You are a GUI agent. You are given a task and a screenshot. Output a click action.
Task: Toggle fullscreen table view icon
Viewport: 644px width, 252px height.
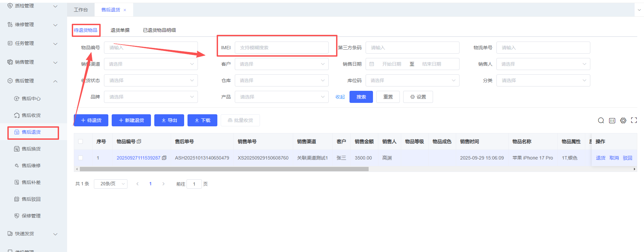(634, 120)
